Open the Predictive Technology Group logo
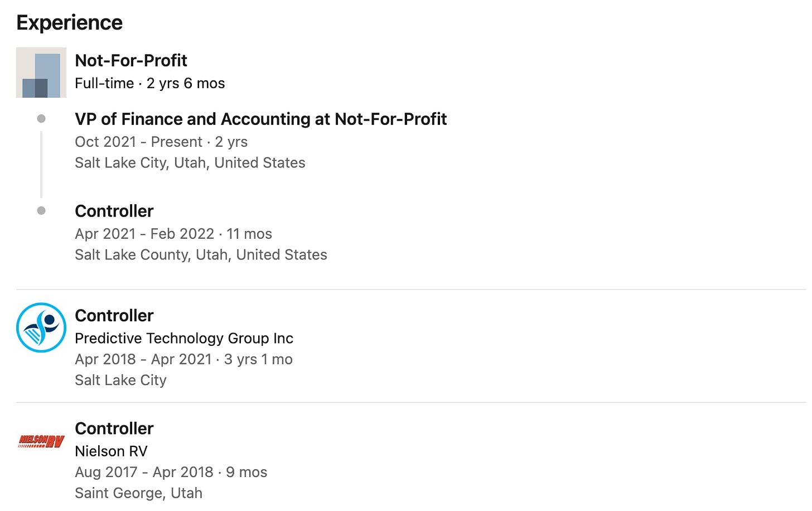This screenshot has width=812, height=511. tap(41, 327)
